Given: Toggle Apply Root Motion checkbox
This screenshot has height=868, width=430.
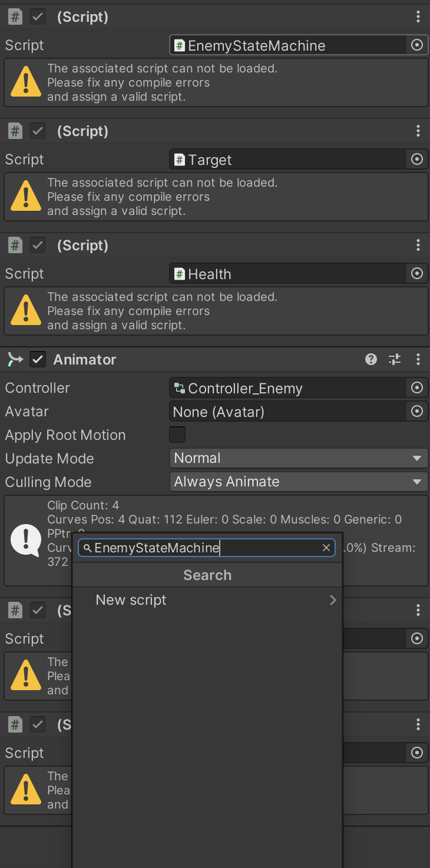Looking at the screenshot, I should tap(177, 435).
